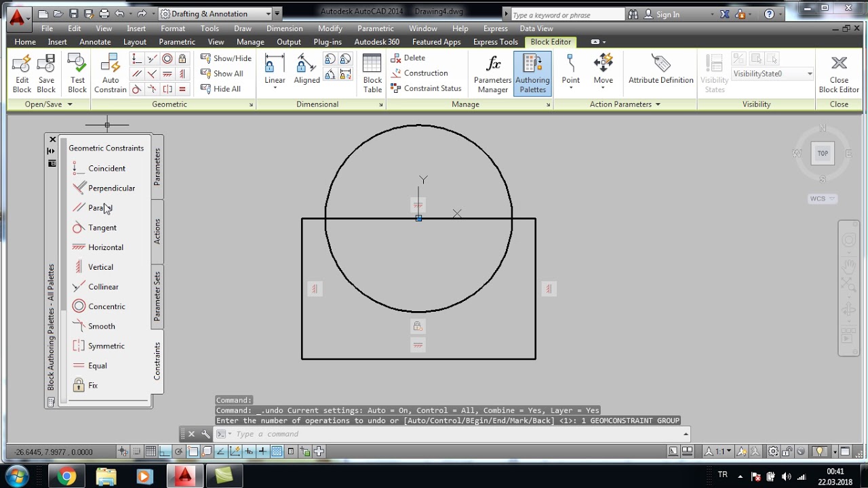The image size is (868, 488).
Task: Click the Fix constraint in the palette
Action: pos(85,385)
